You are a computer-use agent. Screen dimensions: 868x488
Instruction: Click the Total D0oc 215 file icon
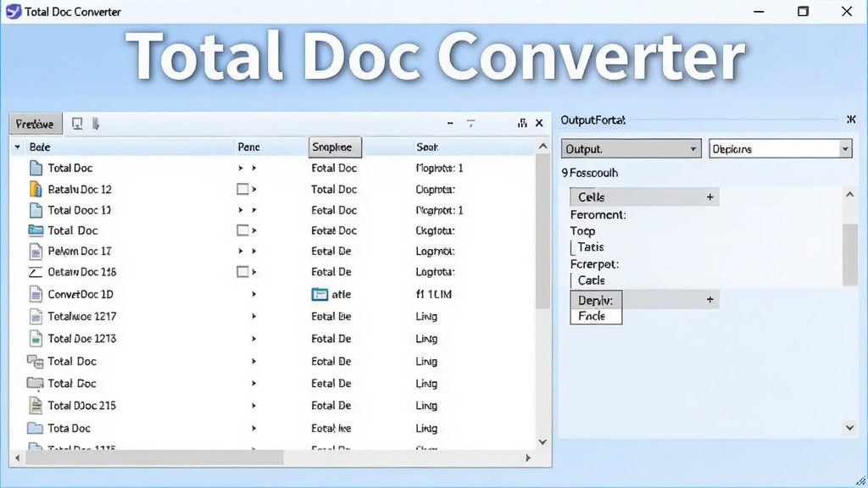coord(36,406)
